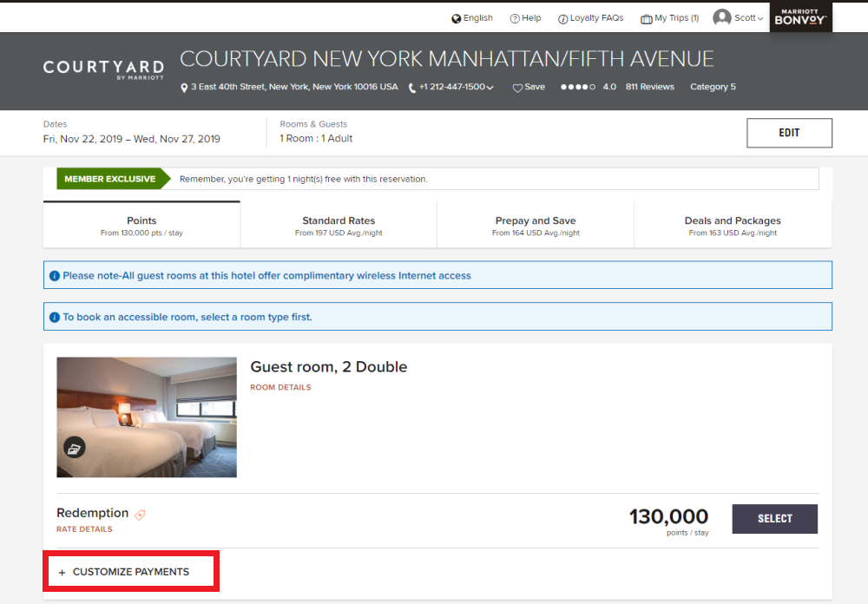This screenshot has height=604, width=868.
Task: Click the 811 Reviews link
Action: 650,87
